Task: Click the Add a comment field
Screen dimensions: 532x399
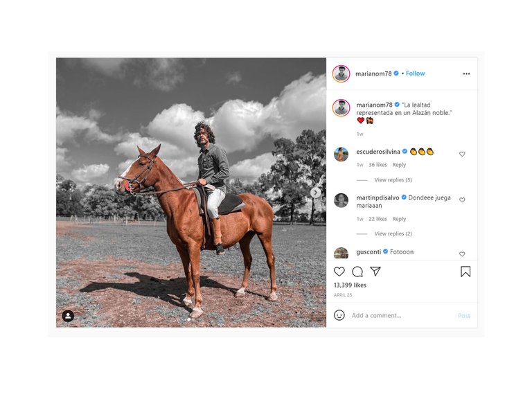Action: pos(402,316)
